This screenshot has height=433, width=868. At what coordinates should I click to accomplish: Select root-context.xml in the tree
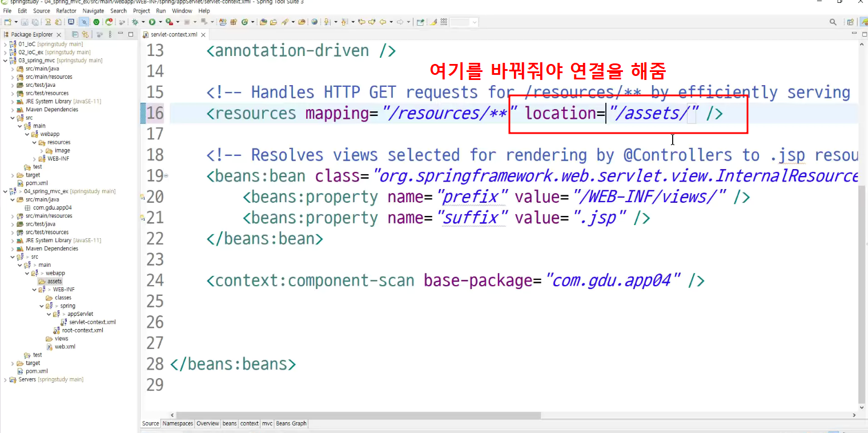click(79, 330)
